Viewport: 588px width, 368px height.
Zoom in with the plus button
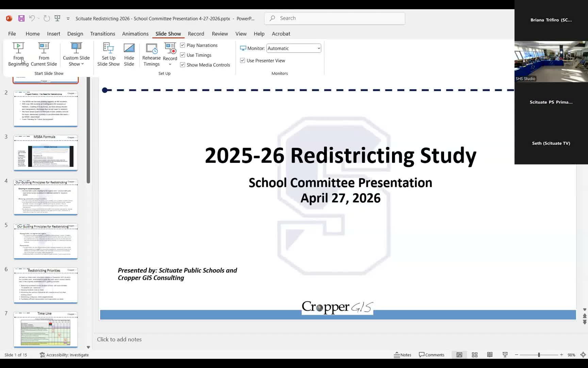561,355
